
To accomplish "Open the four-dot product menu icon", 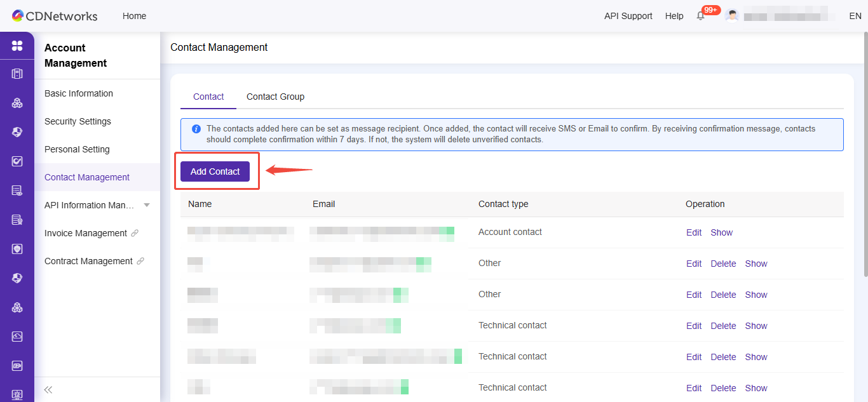I will (17, 46).
